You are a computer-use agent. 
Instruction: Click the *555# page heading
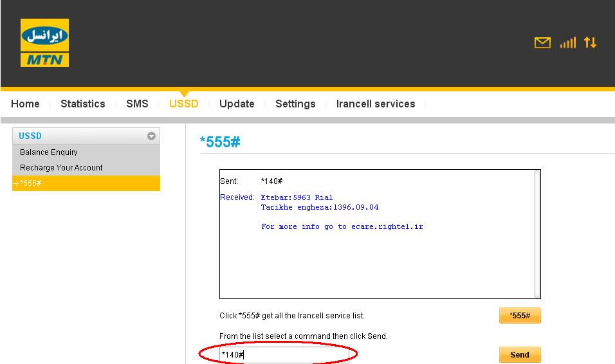coord(220,142)
